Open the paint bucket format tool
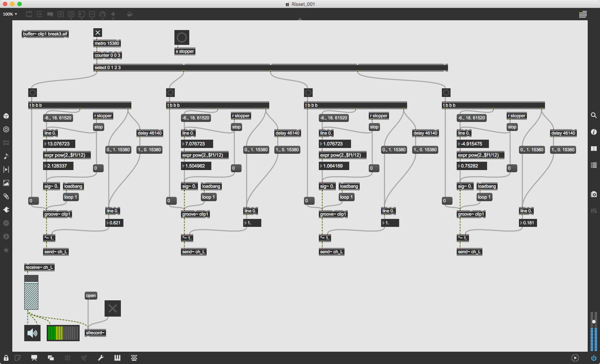The height and width of the screenshot is (364, 600). [130, 14]
